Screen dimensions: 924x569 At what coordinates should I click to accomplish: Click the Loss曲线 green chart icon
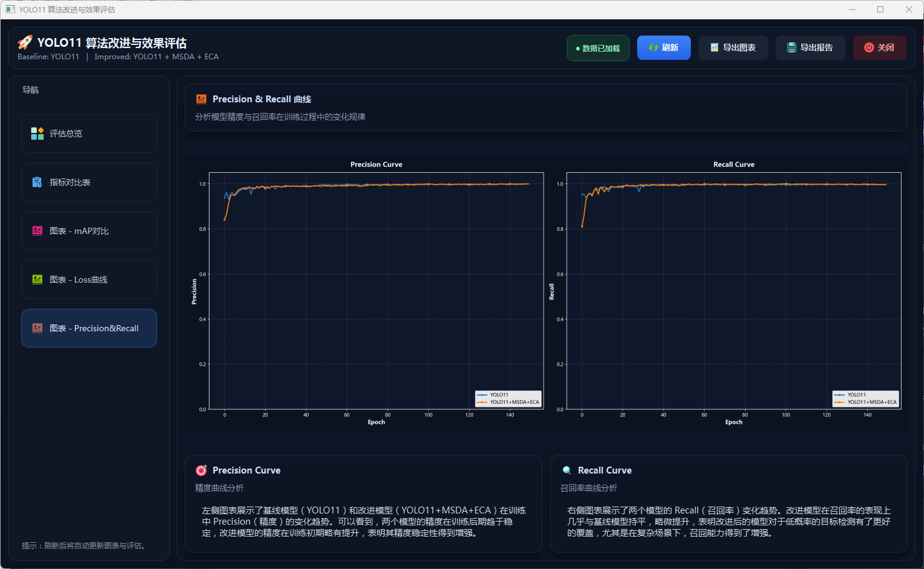pyautogui.click(x=37, y=280)
